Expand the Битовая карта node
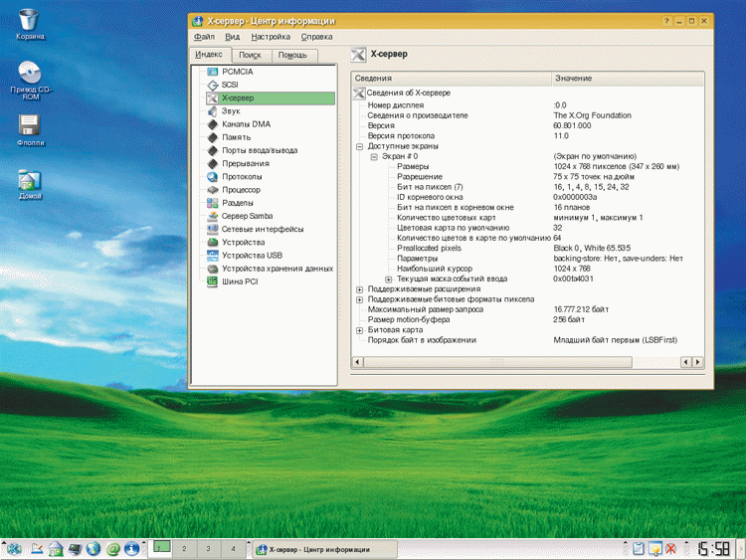The image size is (746, 560). tap(360, 330)
